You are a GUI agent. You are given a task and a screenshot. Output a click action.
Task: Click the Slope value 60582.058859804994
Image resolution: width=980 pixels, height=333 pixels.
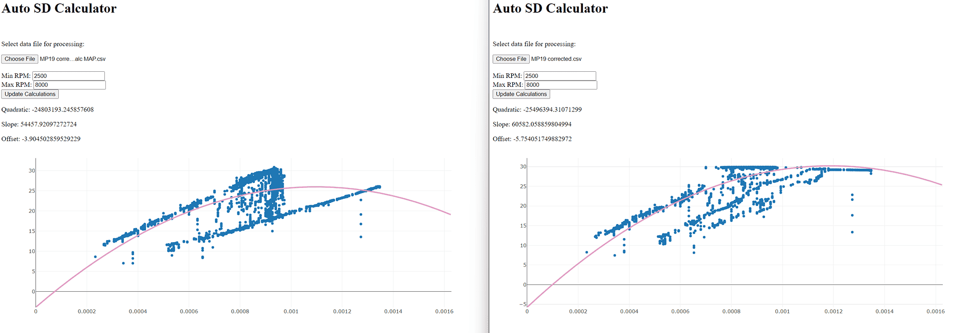pyautogui.click(x=542, y=124)
